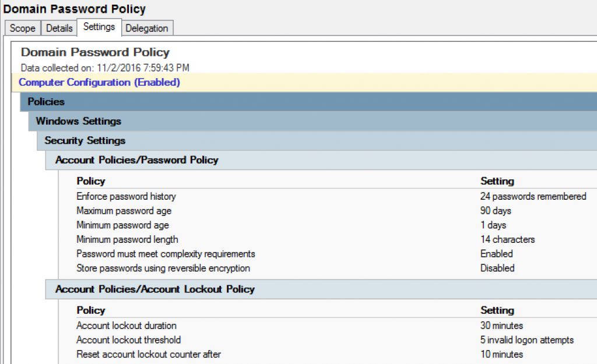Collapse the Windows Settings section
597x364 pixels.
(x=78, y=121)
